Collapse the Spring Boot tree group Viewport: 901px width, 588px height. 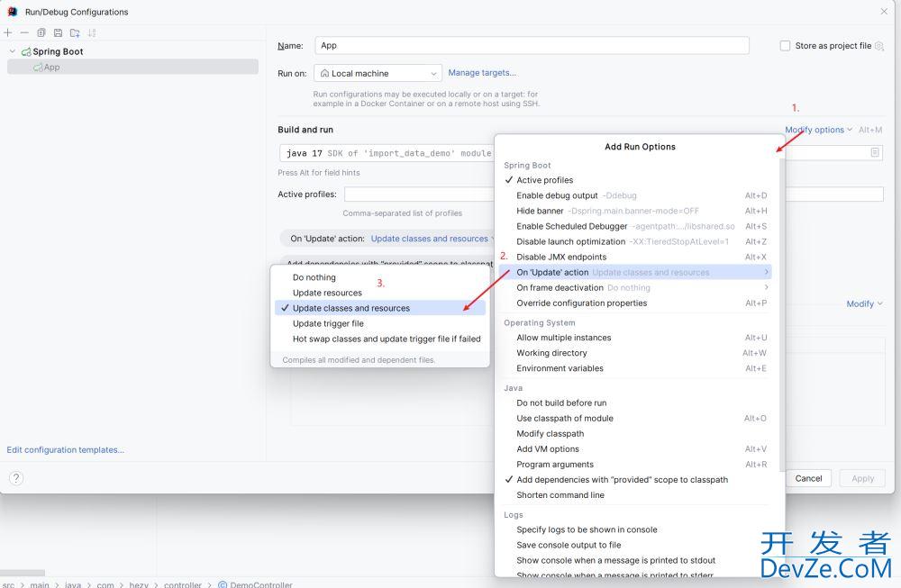(12, 51)
